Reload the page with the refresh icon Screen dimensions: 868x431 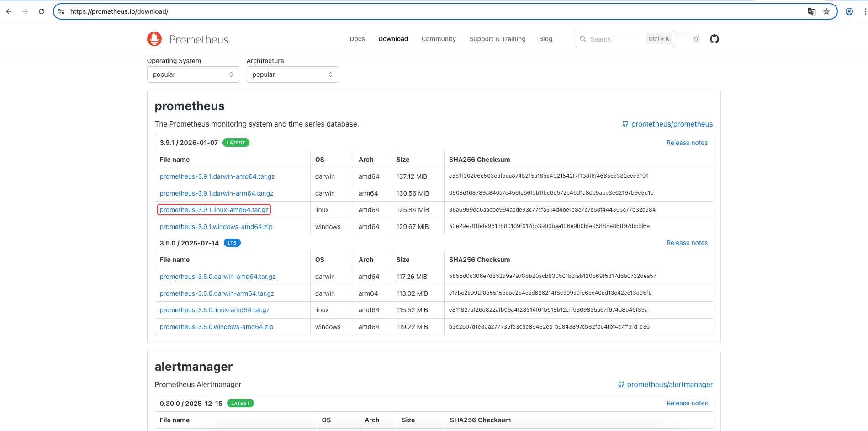tap(42, 11)
